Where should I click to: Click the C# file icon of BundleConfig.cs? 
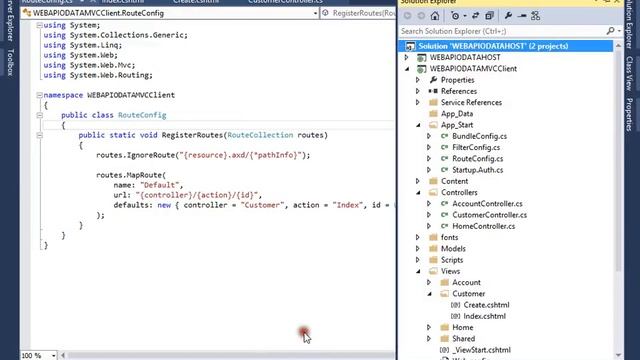[x=444, y=136]
